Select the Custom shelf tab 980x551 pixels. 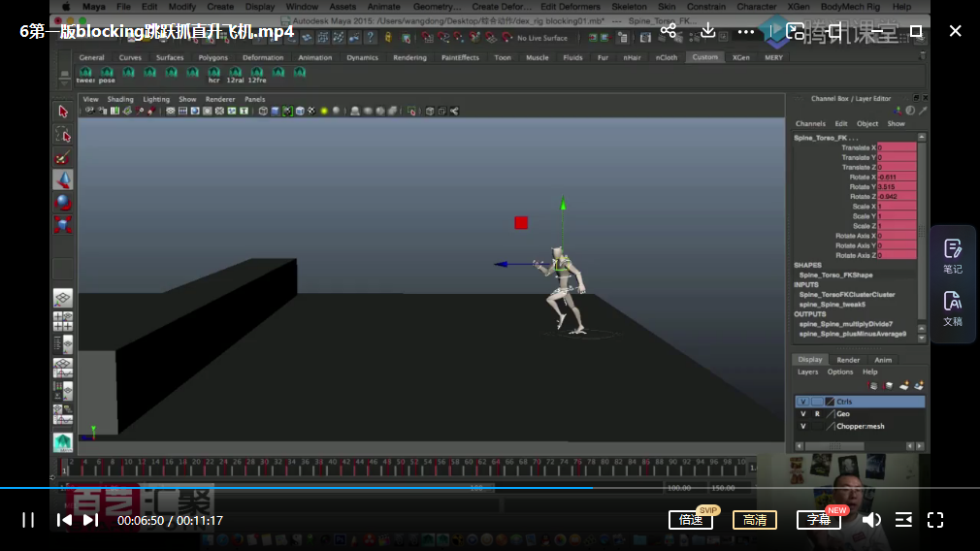point(705,57)
